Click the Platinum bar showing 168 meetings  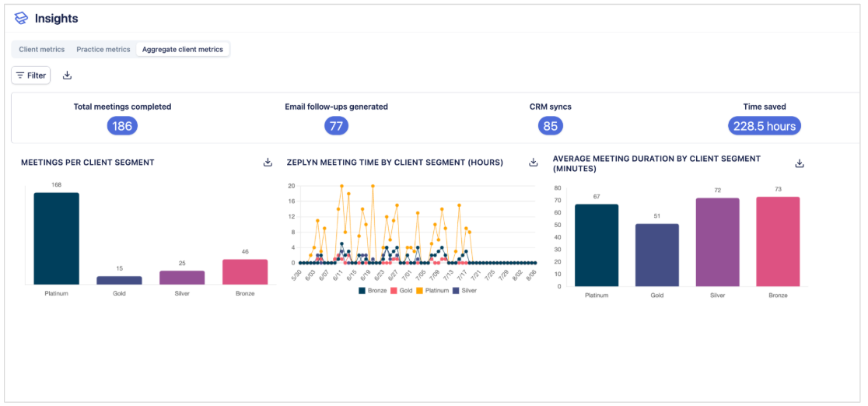[56, 239]
